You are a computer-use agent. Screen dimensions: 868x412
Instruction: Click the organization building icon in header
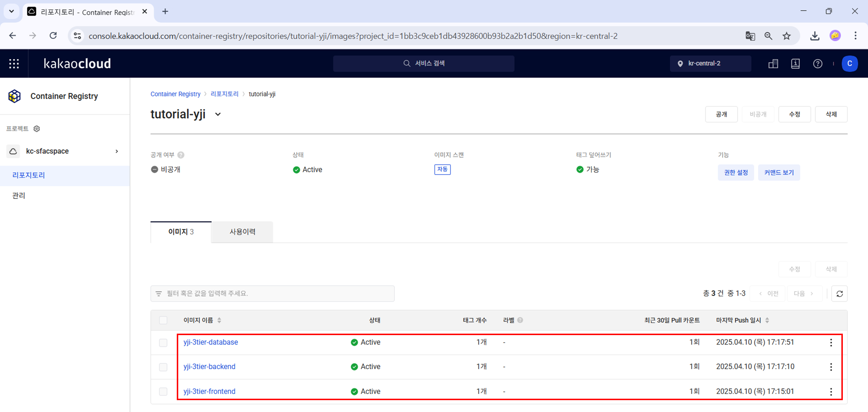[773, 64]
